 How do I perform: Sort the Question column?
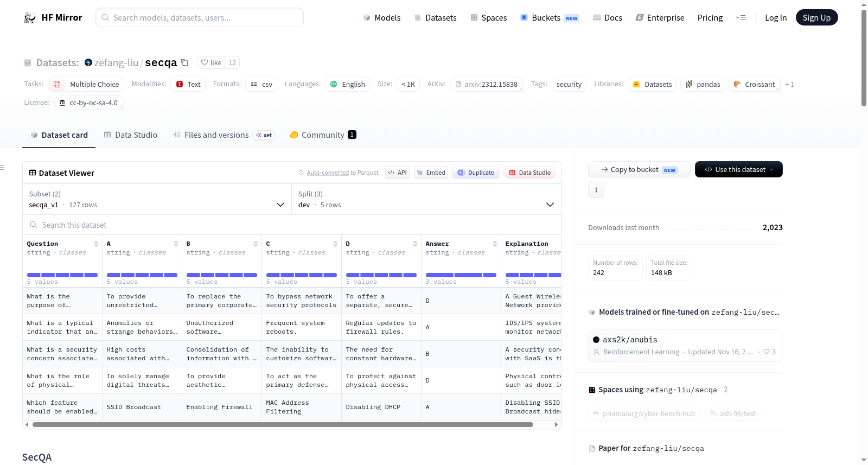click(x=96, y=244)
